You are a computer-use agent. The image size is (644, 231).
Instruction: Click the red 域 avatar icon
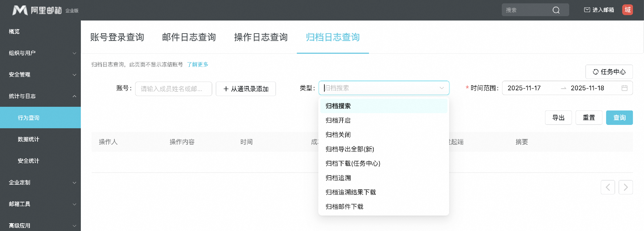point(628,10)
